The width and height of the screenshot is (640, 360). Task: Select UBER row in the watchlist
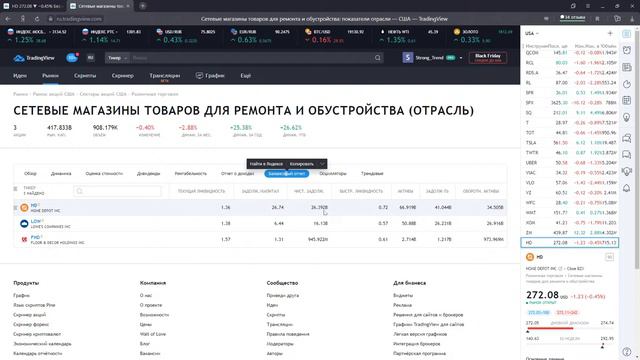point(570,163)
